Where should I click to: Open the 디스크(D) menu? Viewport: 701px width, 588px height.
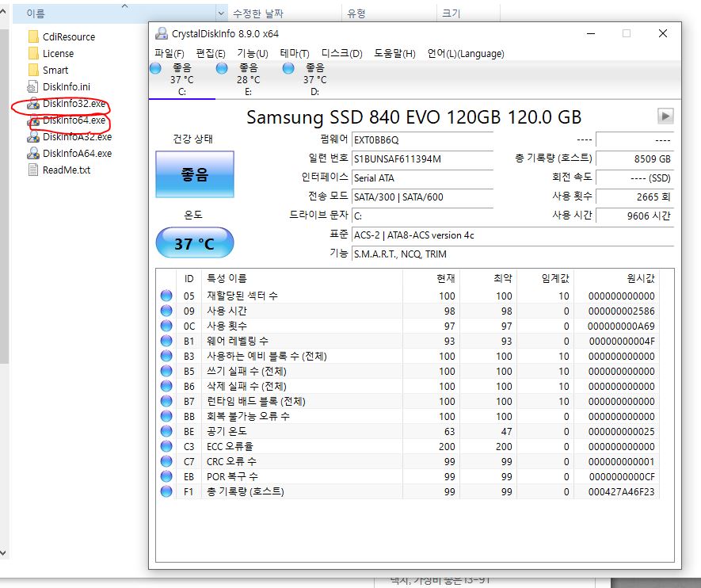[x=341, y=54]
